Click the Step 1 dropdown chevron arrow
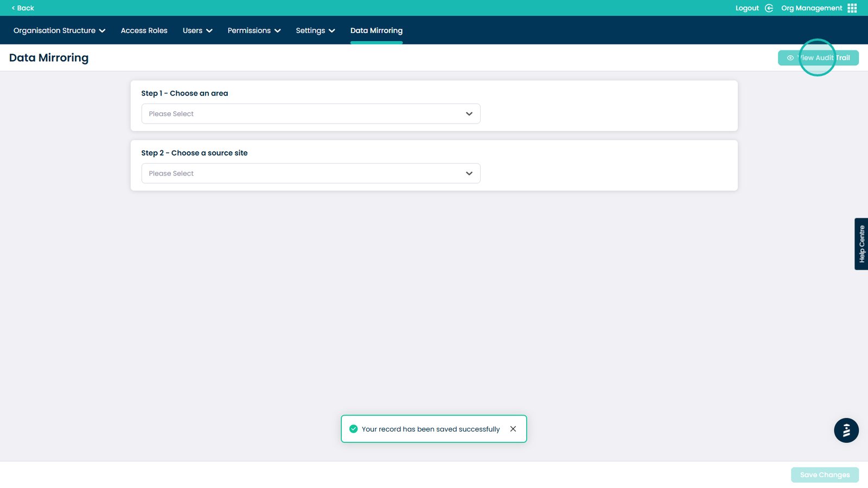Viewport: 868px width, 488px height. [x=469, y=114]
